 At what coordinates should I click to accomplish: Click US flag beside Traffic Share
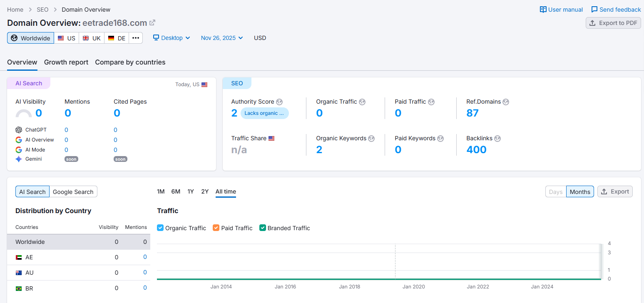point(271,138)
